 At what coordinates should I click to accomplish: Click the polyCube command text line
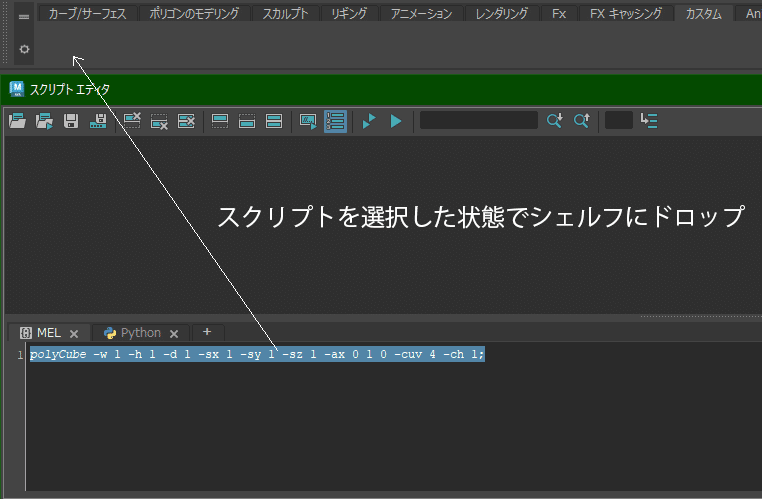click(257, 354)
